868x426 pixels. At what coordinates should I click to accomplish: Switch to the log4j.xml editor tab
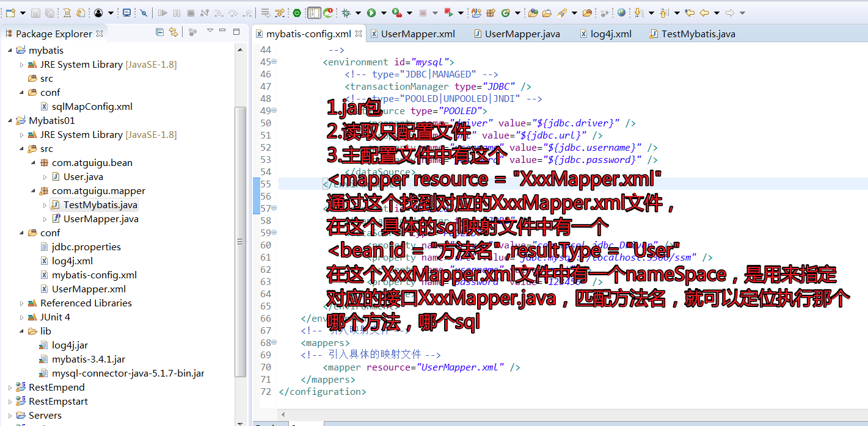click(605, 34)
